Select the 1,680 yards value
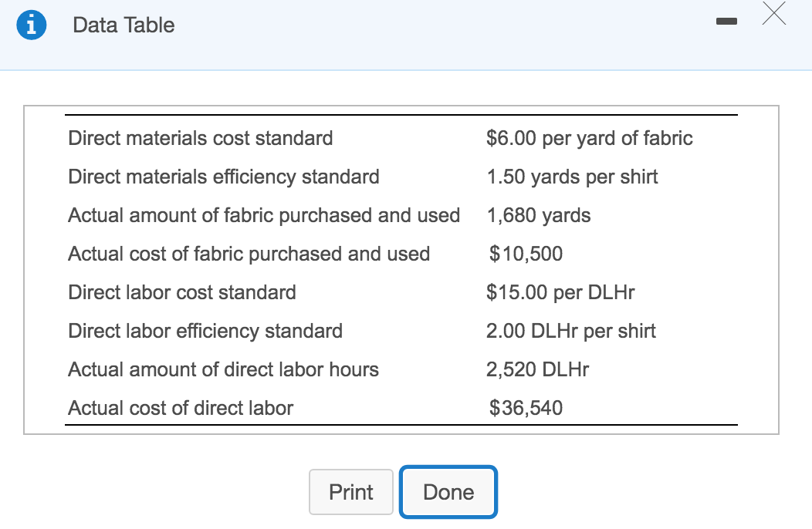Screen dimensions: 812x529 pyautogui.click(x=537, y=215)
